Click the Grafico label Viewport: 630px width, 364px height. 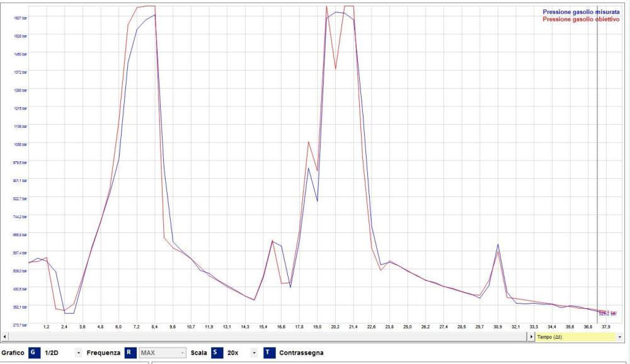pos(13,353)
